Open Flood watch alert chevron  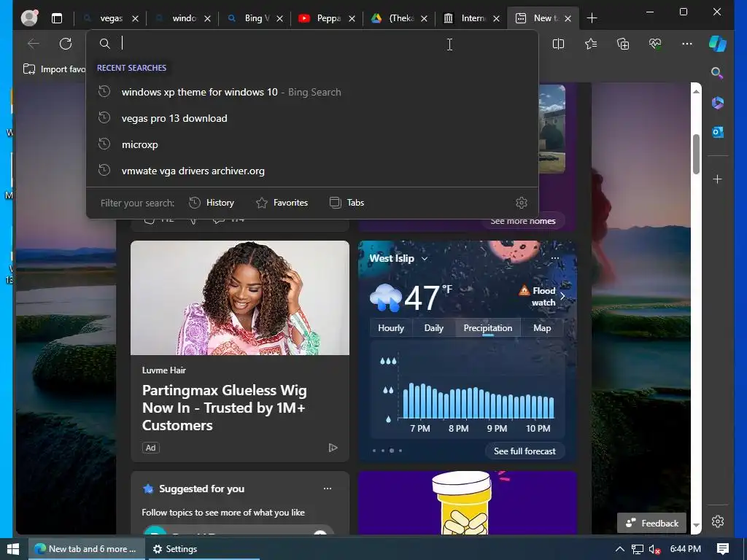[562, 296]
